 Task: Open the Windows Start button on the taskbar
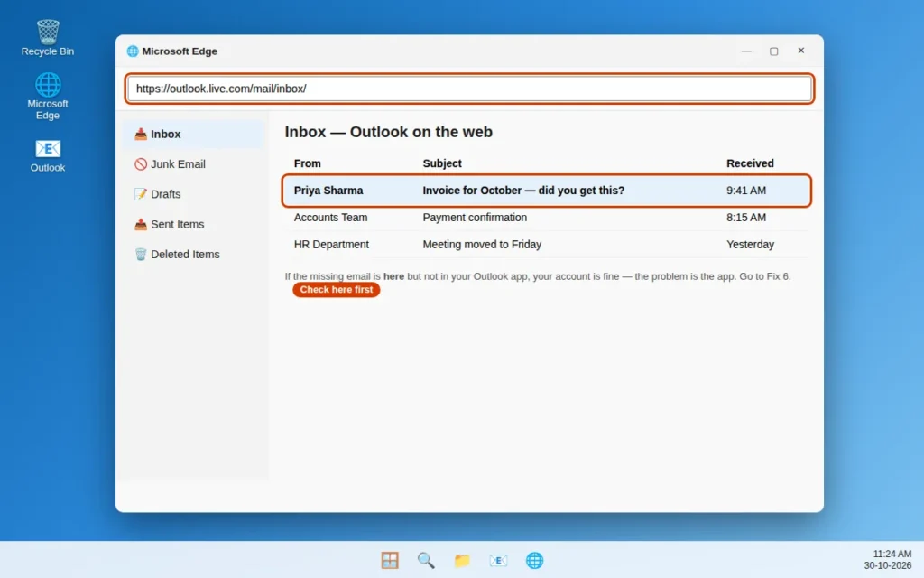[x=390, y=560]
